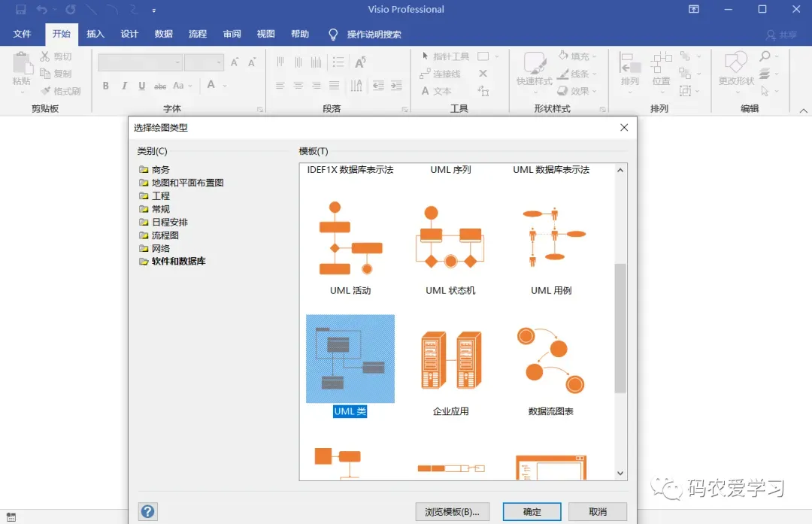Select the UML 类 template icon
The width and height of the screenshot is (812, 524).
[x=350, y=359]
